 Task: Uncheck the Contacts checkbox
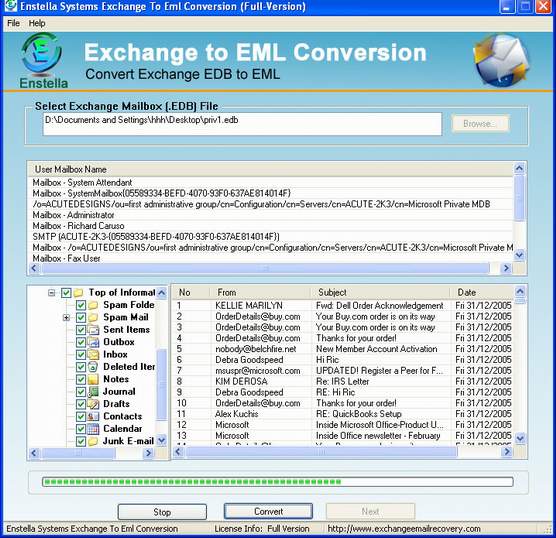pyautogui.click(x=81, y=416)
